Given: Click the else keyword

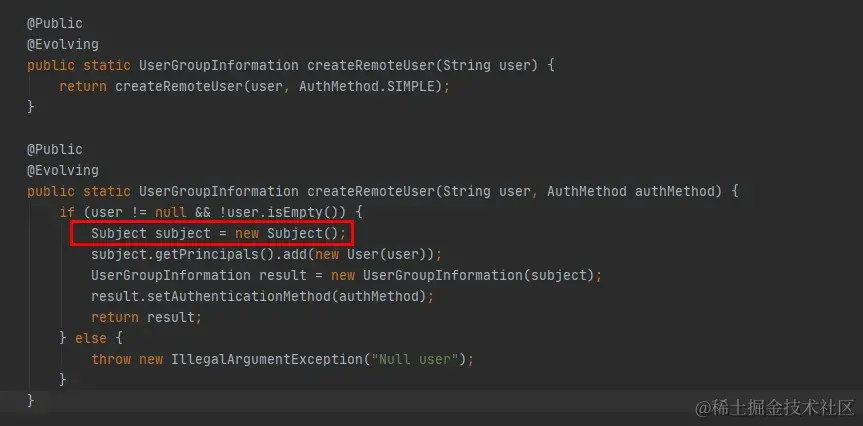Looking at the screenshot, I should pos(91,338).
